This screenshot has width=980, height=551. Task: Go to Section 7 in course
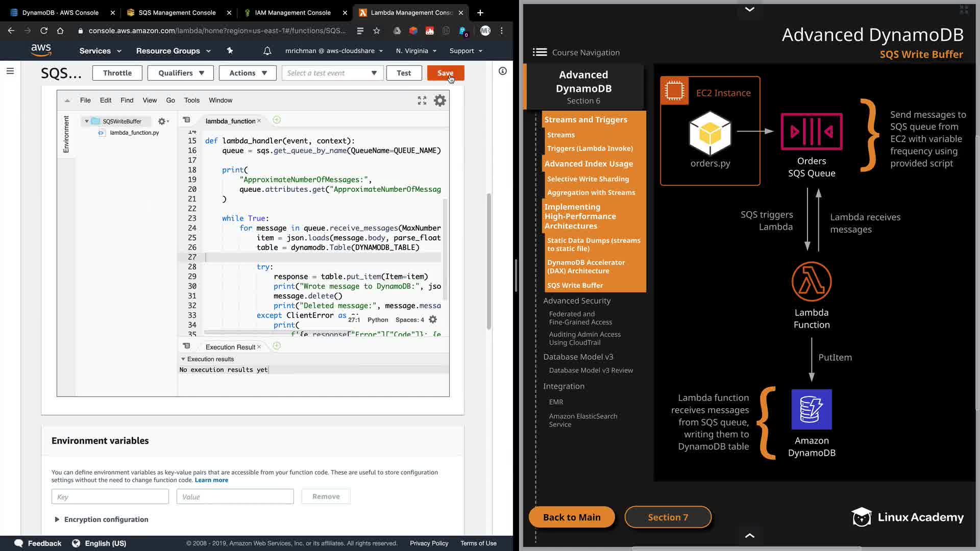[x=668, y=517]
